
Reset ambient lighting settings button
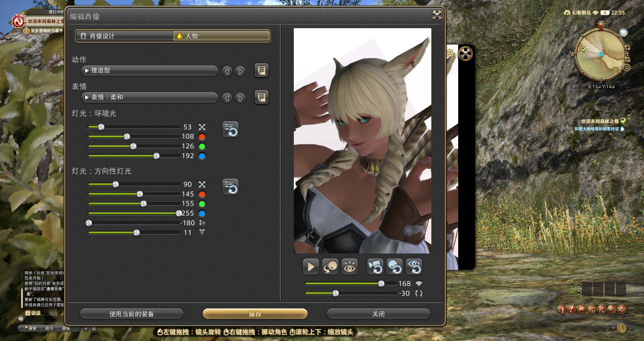tap(230, 129)
